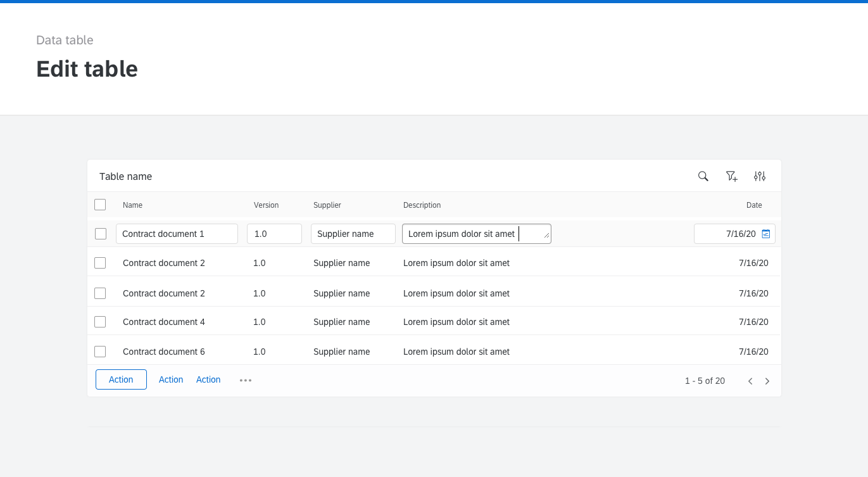868x477 pixels.
Task: Click the add filter funnel icon
Action: coord(731,176)
